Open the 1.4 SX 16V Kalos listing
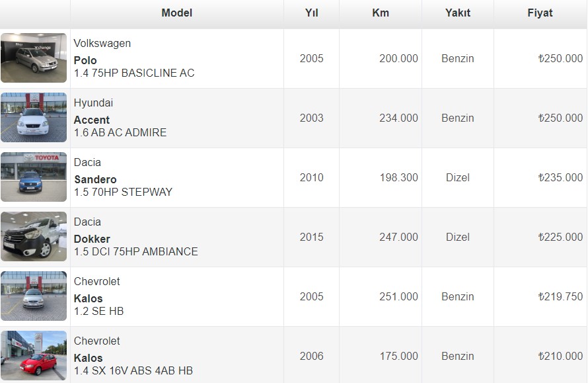 click(x=133, y=370)
